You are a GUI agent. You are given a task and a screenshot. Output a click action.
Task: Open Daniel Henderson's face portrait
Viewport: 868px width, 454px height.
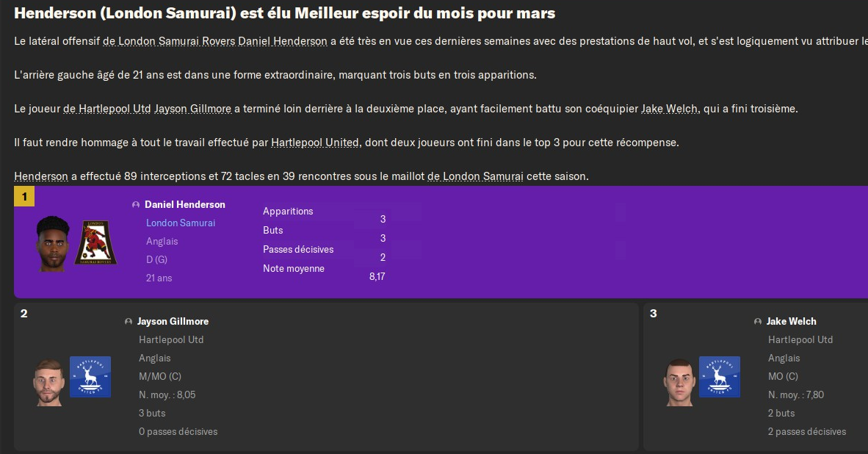pos(52,244)
